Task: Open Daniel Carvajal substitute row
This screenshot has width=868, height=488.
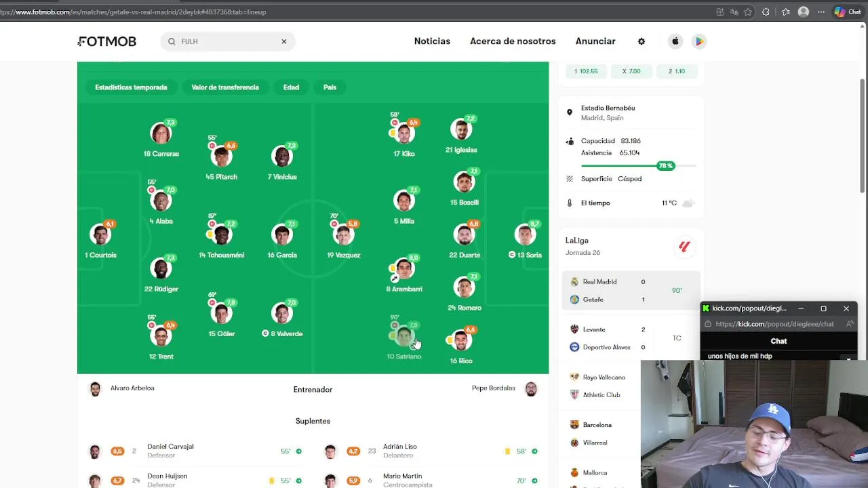Action: pyautogui.click(x=195, y=451)
